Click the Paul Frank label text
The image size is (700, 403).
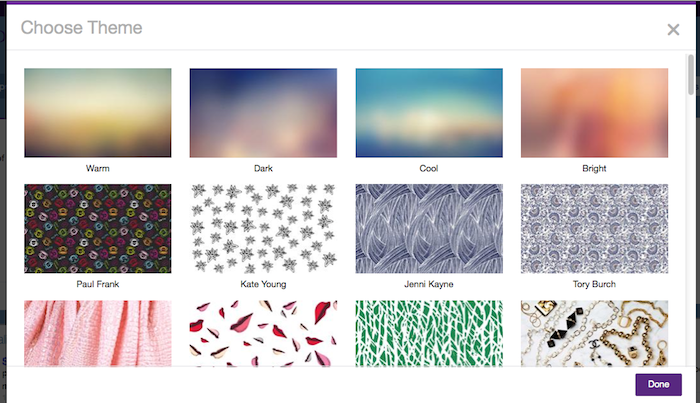tap(98, 284)
